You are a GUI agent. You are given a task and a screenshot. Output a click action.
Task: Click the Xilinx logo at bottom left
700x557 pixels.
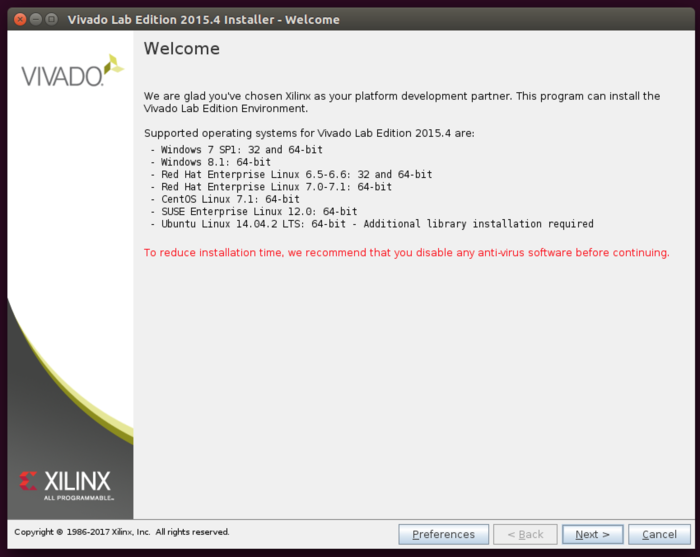pyautogui.click(x=65, y=482)
